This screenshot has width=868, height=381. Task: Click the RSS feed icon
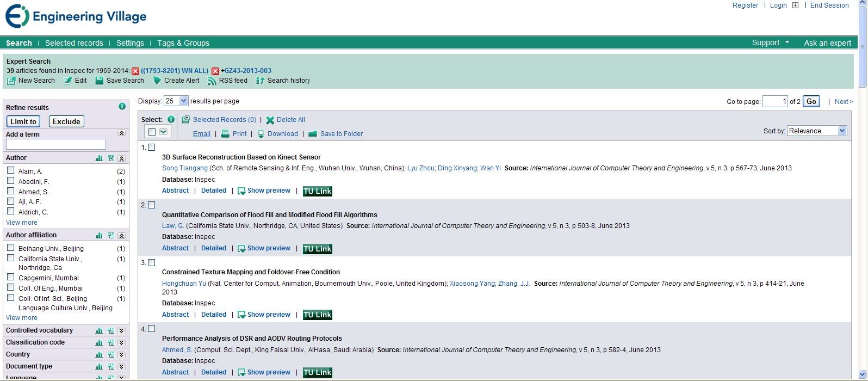(212, 81)
